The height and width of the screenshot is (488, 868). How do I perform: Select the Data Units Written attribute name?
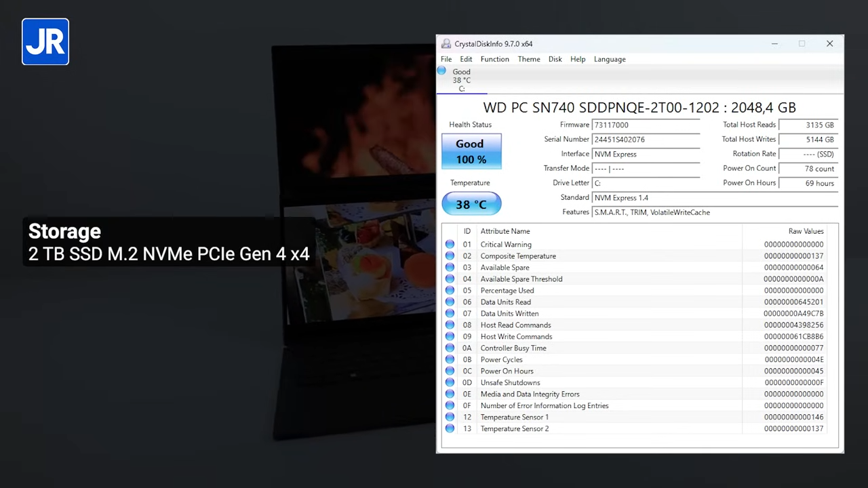(x=509, y=314)
